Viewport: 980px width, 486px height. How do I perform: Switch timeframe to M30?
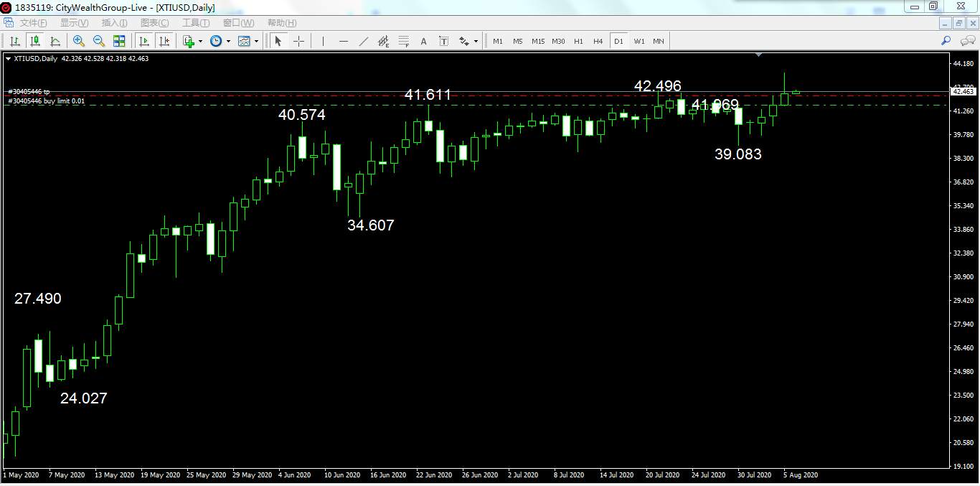558,41
